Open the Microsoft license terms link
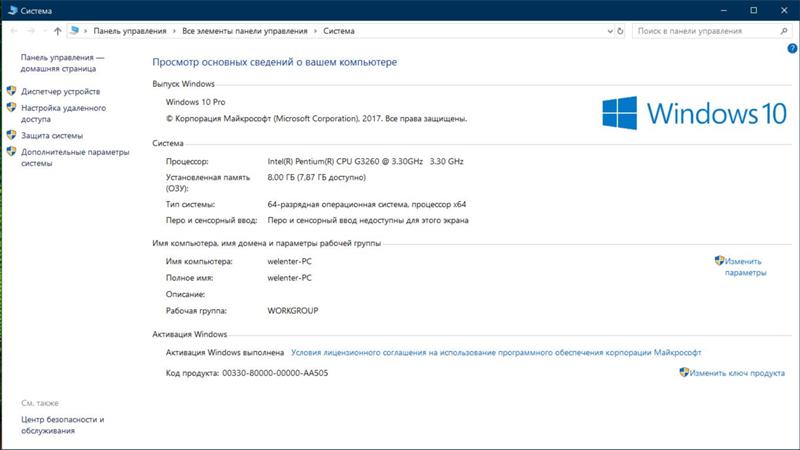 496,353
